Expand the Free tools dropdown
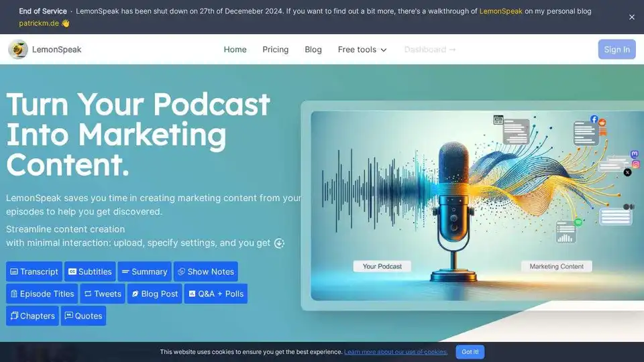Image resolution: width=644 pixels, height=362 pixels. click(x=362, y=50)
